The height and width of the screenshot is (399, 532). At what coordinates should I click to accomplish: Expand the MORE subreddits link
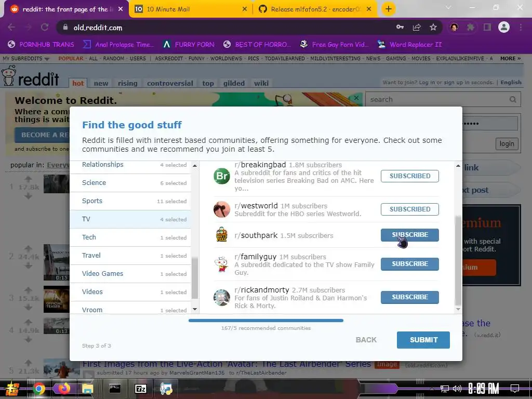point(510,58)
